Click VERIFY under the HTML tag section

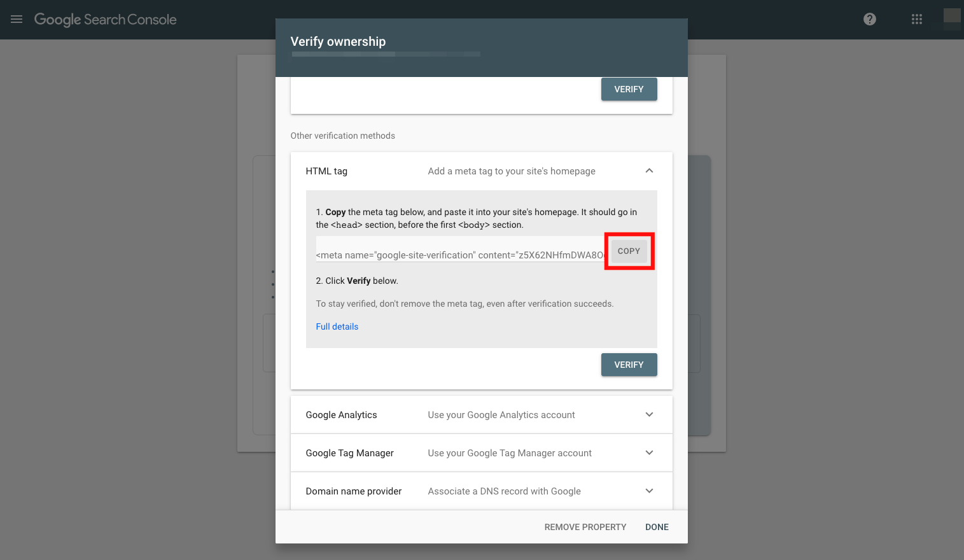point(629,365)
